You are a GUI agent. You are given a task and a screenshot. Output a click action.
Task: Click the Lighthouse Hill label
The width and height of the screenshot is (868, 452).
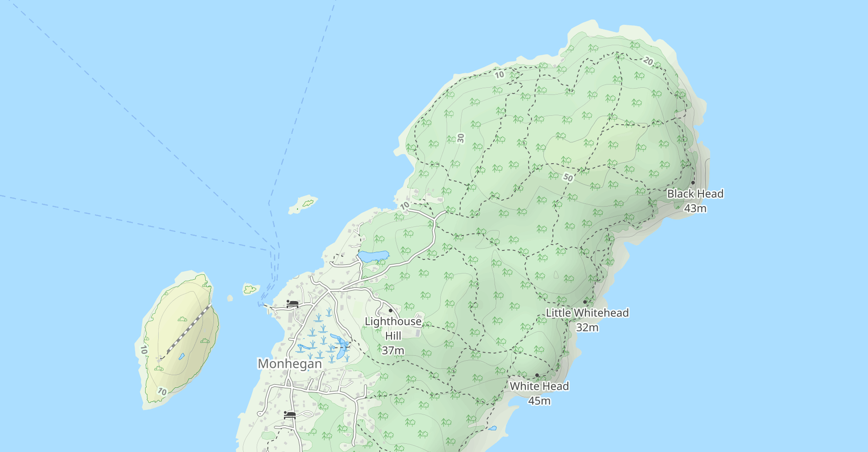click(x=393, y=329)
